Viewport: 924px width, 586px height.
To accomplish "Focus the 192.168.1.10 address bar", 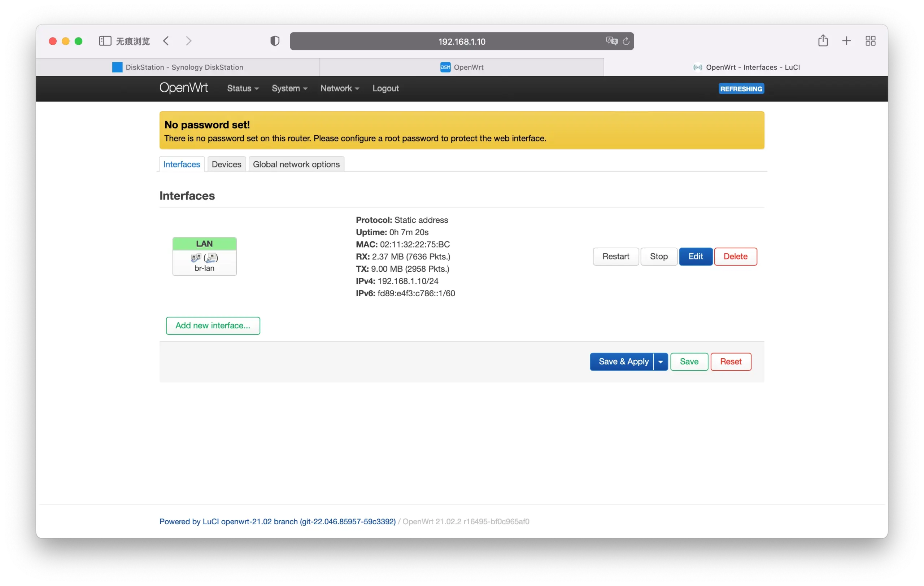I will [x=462, y=41].
